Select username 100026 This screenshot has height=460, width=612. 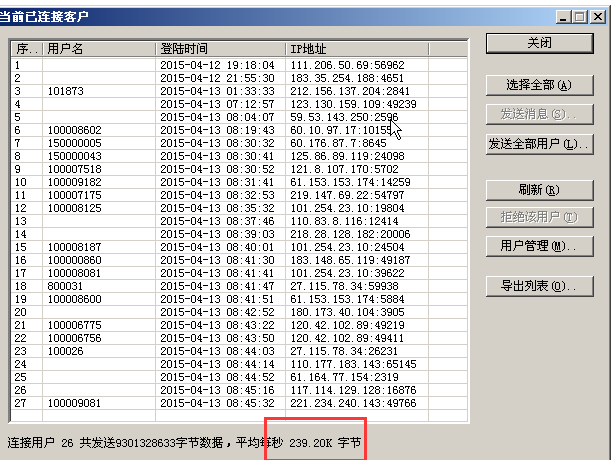tap(66, 351)
